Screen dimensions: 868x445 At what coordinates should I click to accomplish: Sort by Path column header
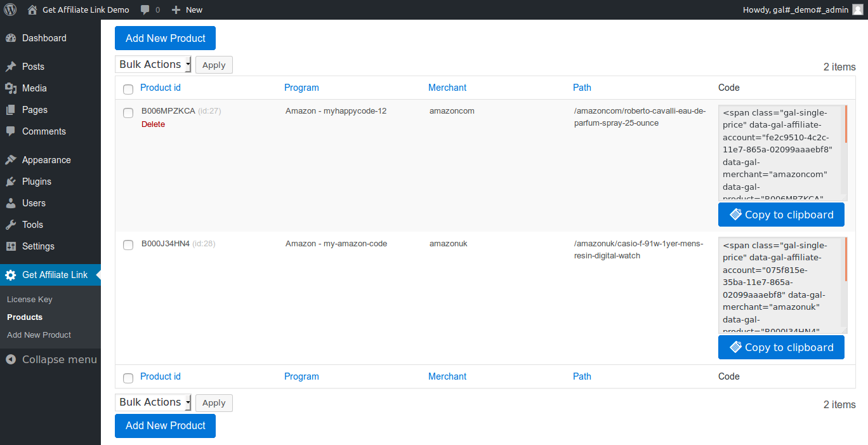pos(582,88)
